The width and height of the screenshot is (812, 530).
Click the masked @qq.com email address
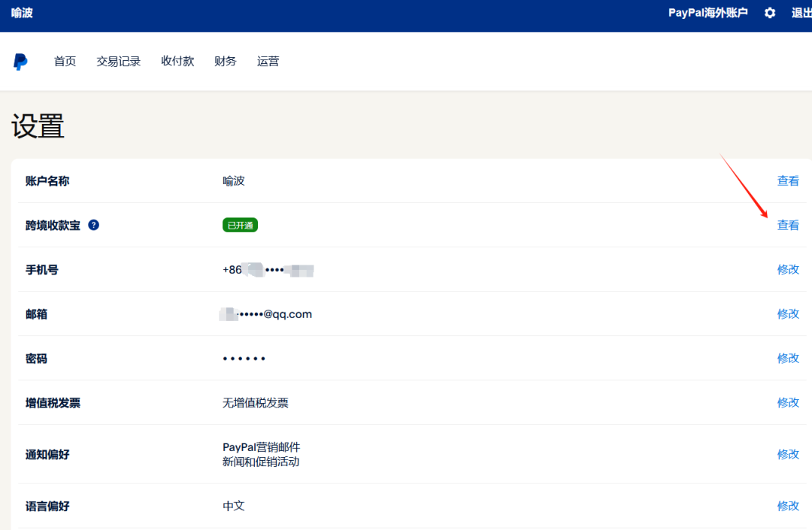[266, 314]
